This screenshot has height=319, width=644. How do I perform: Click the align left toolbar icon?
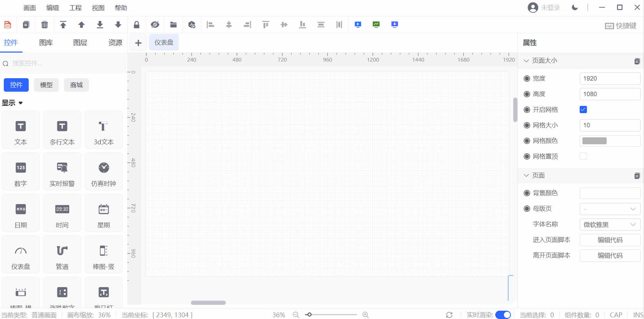(x=210, y=25)
